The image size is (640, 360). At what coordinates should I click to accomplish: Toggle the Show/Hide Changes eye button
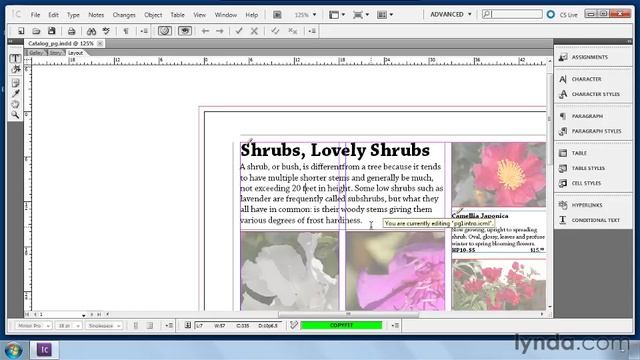click(185, 31)
